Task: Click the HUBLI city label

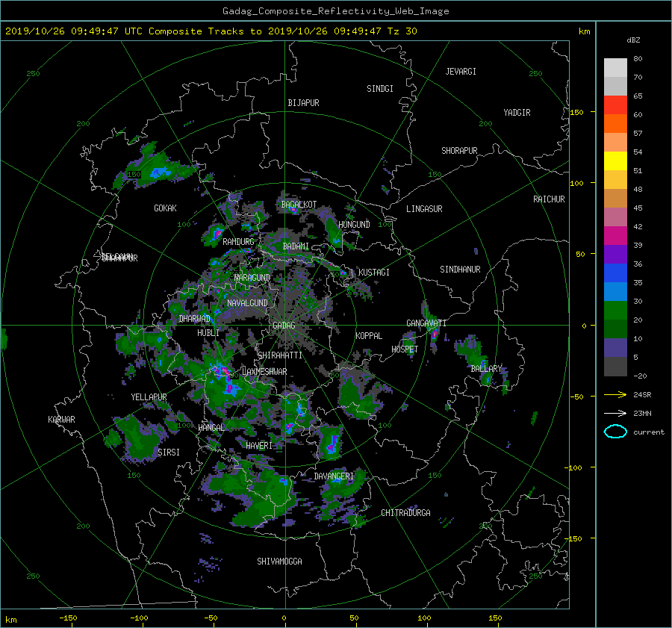Action: point(208,333)
